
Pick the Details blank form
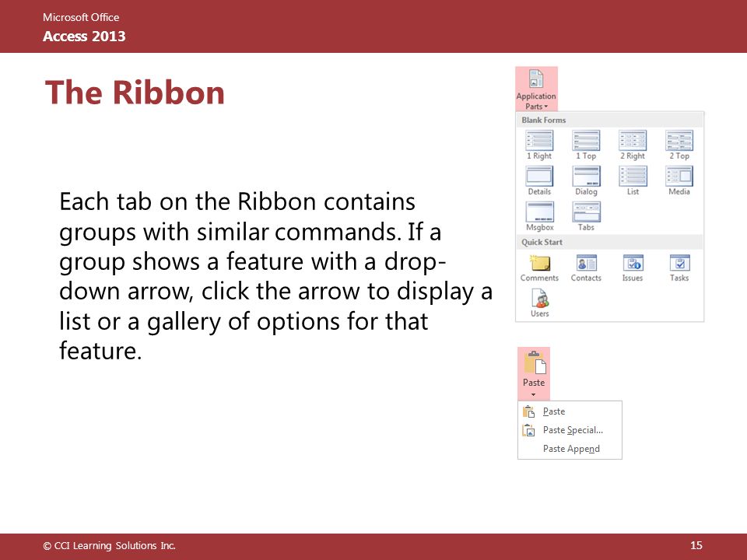pos(539,181)
